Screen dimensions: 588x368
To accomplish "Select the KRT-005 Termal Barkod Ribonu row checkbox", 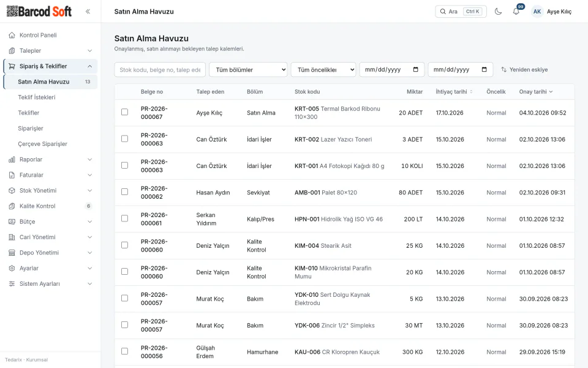I will tap(124, 112).
